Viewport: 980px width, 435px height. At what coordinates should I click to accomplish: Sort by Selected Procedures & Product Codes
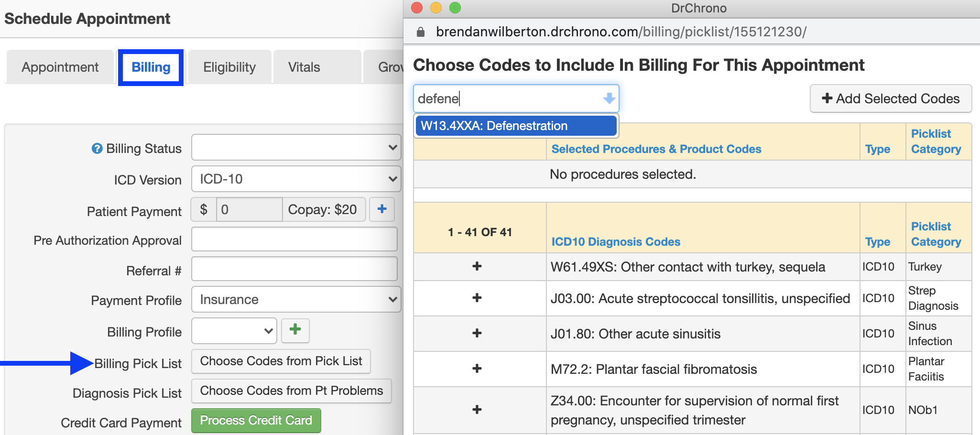click(x=656, y=149)
